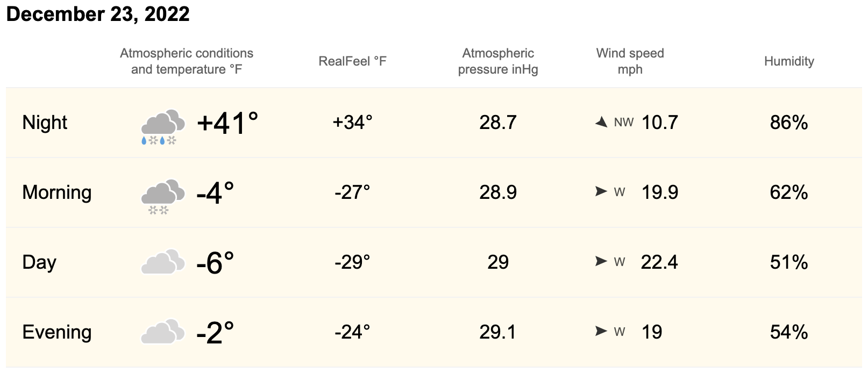This screenshot has width=868, height=373.
Task: Click the Day west wind direction arrow
Action: [x=601, y=261]
